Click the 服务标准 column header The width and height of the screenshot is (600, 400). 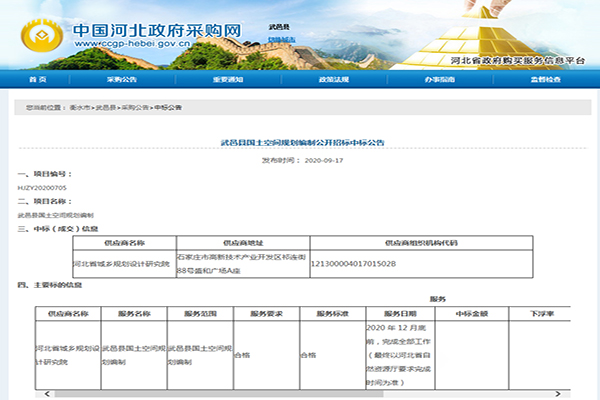coord(333,314)
